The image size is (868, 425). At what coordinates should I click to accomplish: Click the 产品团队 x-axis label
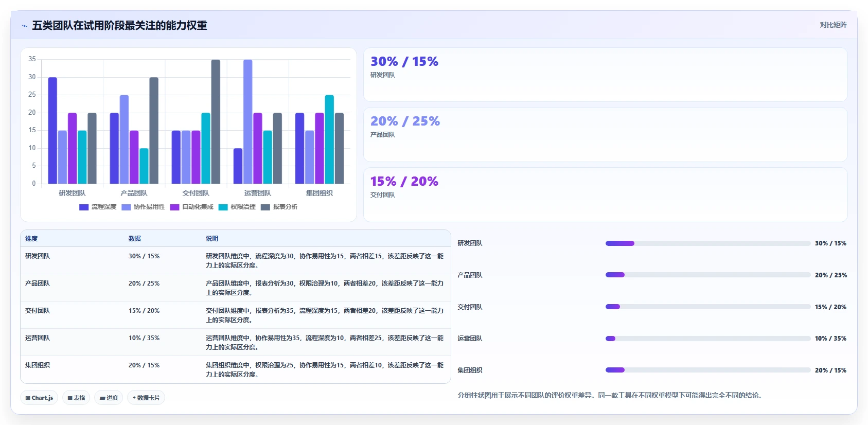tap(134, 193)
